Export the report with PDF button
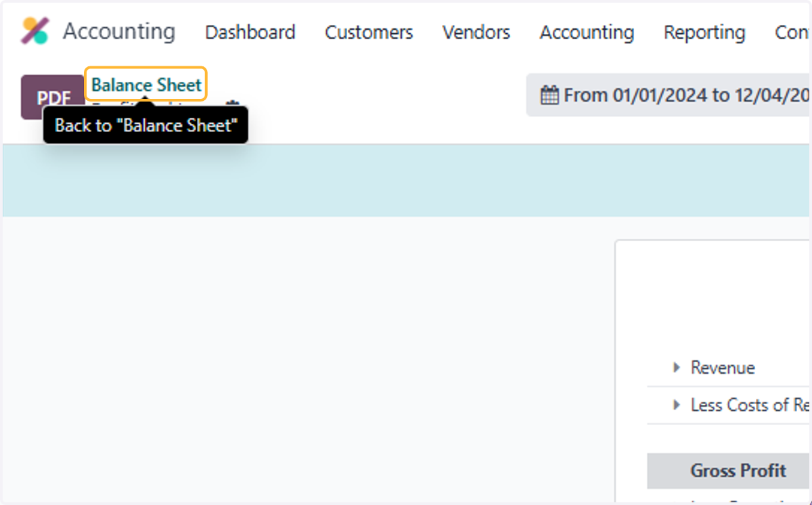Image resolution: width=812 pixels, height=505 pixels. click(53, 97)
